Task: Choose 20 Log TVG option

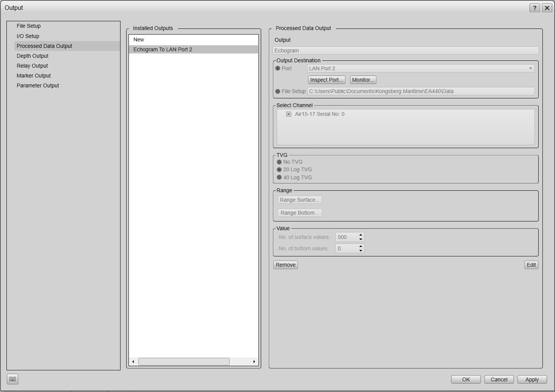Action: [279, 169]
